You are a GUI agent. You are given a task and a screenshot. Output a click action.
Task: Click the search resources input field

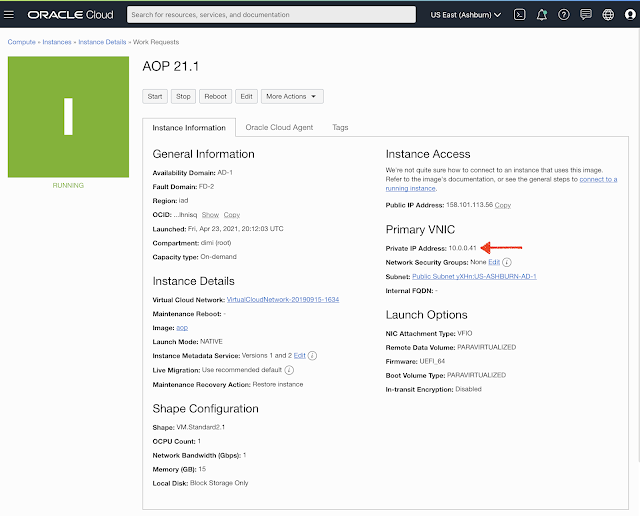(271, 15)
